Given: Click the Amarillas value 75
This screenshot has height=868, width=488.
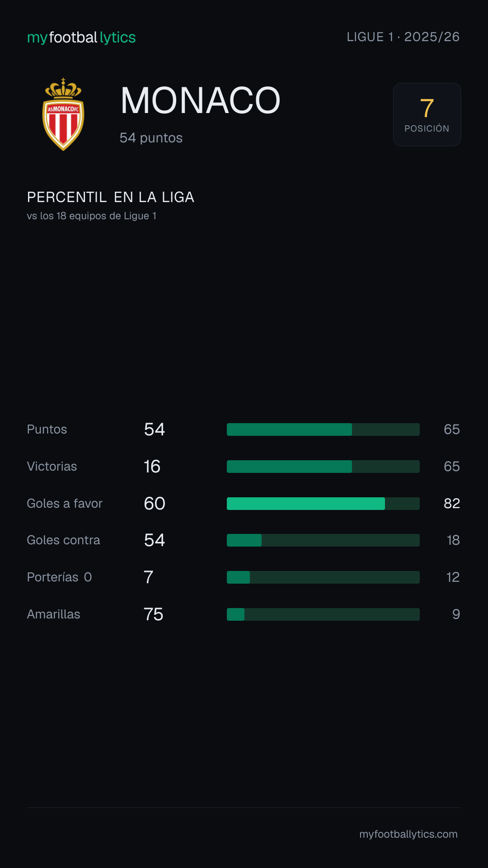Looking at the screenshot, I should pyautogui.click(x=154, y=614).
